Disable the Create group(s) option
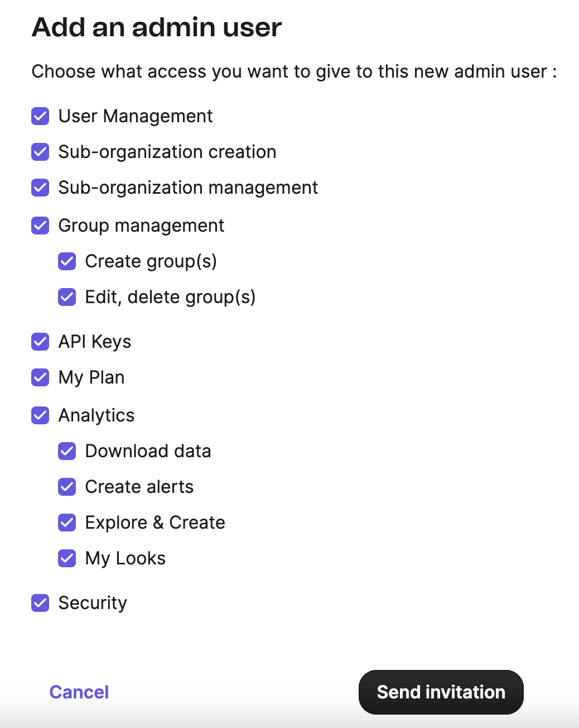This screenshot has height=728, width=579. point(67,261)
